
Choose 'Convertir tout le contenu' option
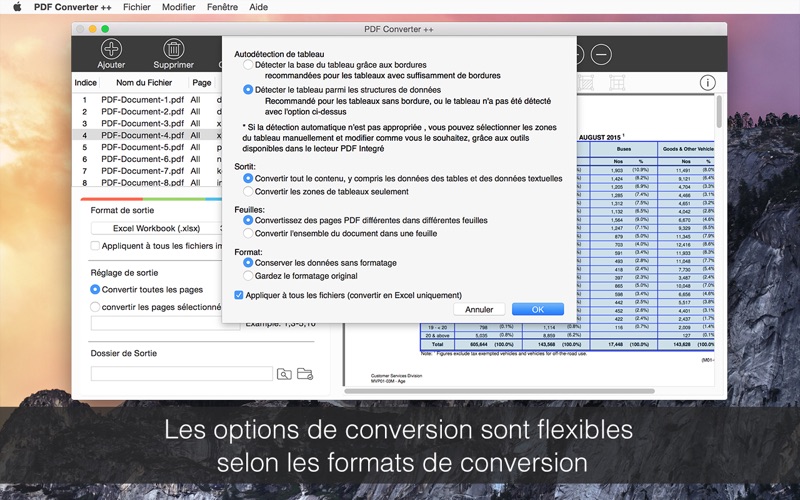tap(248, 179)
